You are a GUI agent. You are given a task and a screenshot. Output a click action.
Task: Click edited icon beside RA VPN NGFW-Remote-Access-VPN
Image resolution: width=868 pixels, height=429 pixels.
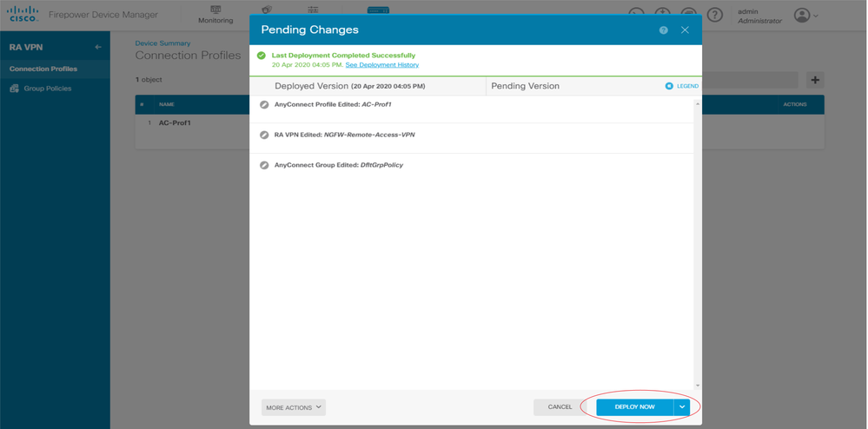[265, 135]
